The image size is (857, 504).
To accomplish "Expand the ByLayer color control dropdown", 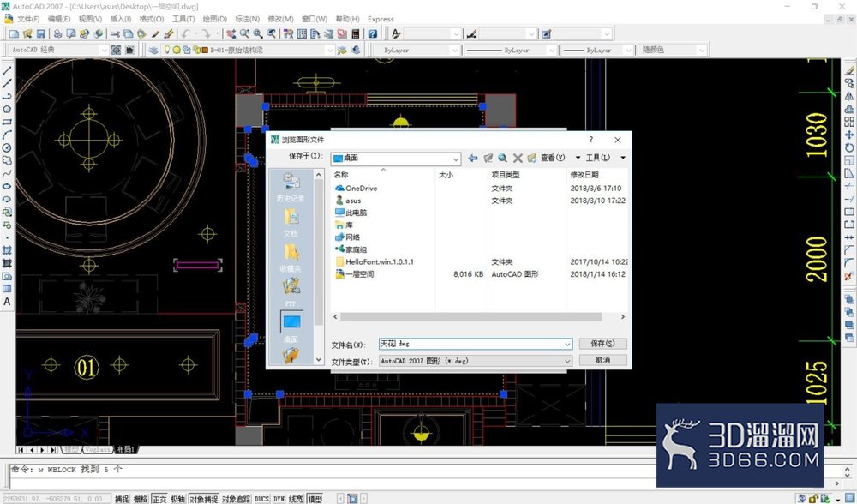I will (x=455, y=50).
